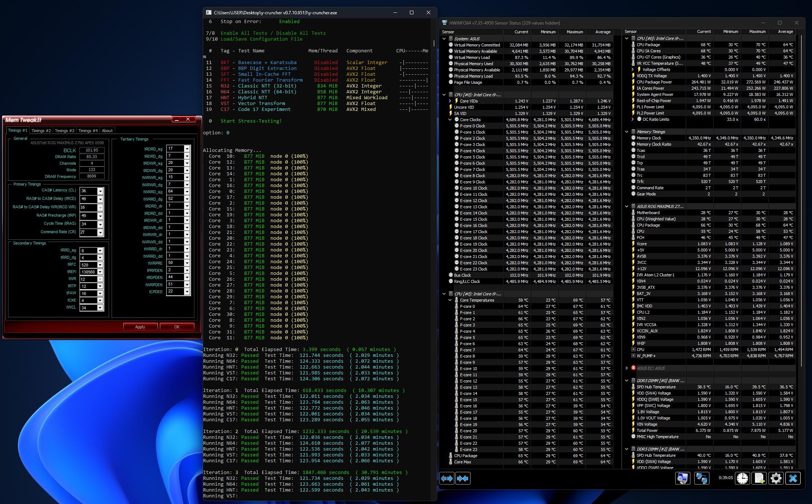Open the About tab
This screenshot has height=504, width=812.
[x=107, y=131]
